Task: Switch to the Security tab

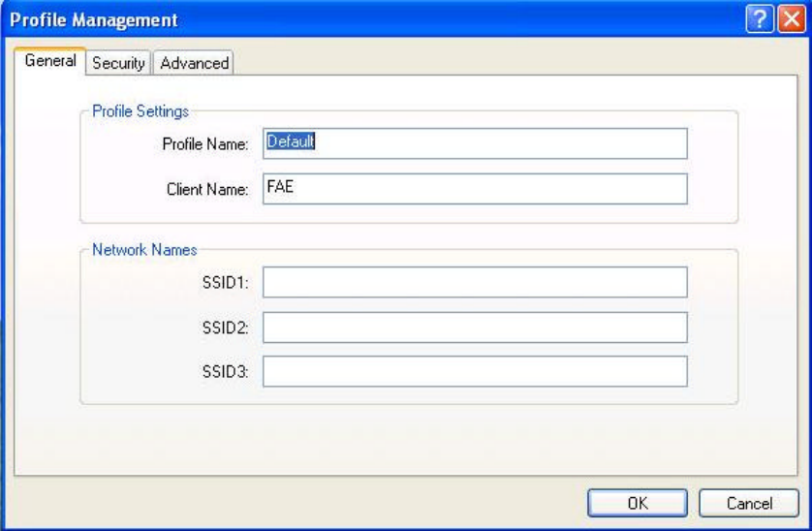Action: pos(118,63)
